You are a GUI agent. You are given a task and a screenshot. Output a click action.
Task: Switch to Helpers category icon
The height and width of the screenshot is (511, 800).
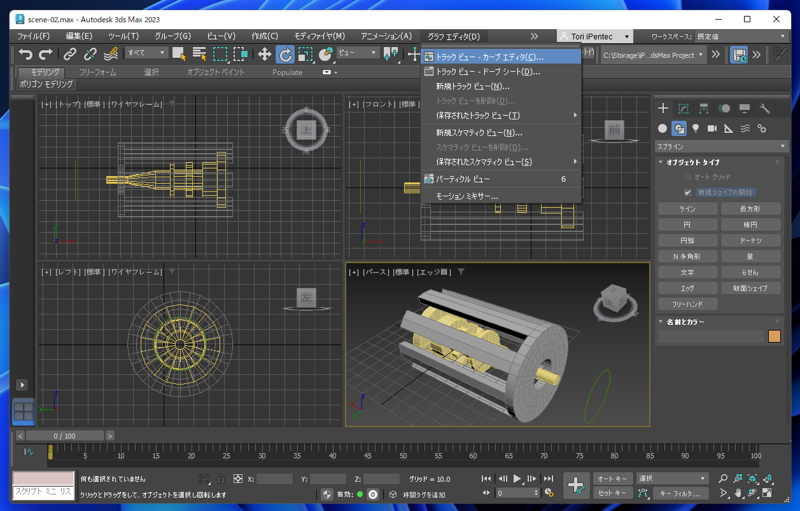point(729,129)
